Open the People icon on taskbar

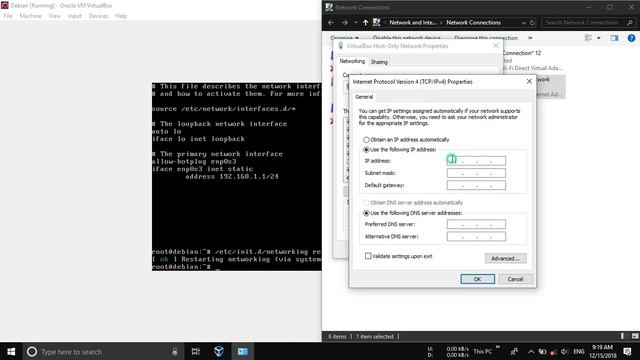(514, 351)
